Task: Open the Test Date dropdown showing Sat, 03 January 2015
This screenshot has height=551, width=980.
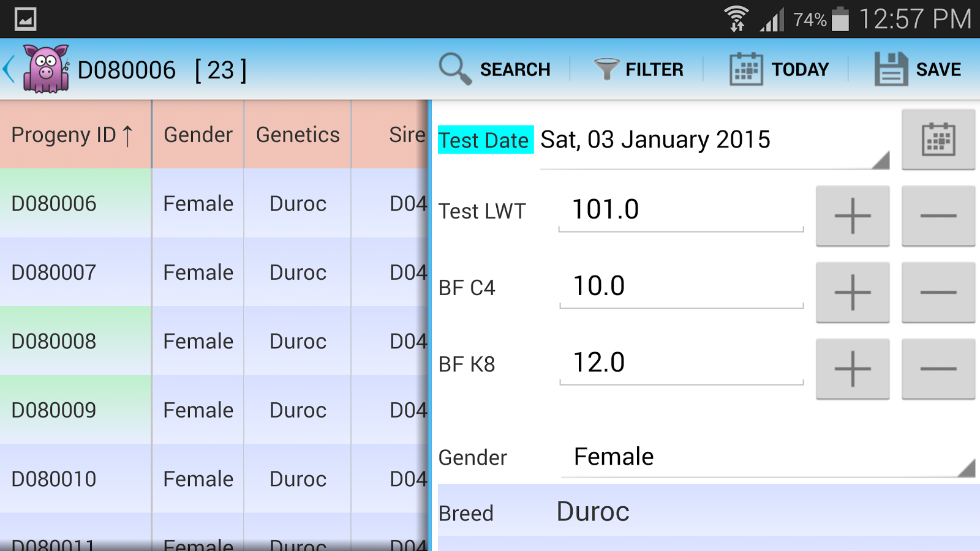Action: [714, 141]
